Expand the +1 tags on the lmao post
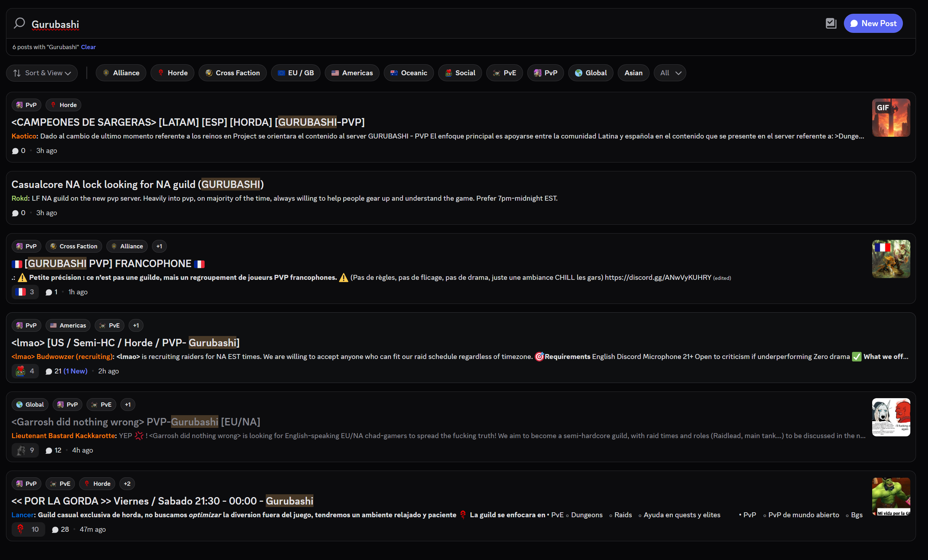The height and width of the screenshot is (560, 928). click(136, 325)
